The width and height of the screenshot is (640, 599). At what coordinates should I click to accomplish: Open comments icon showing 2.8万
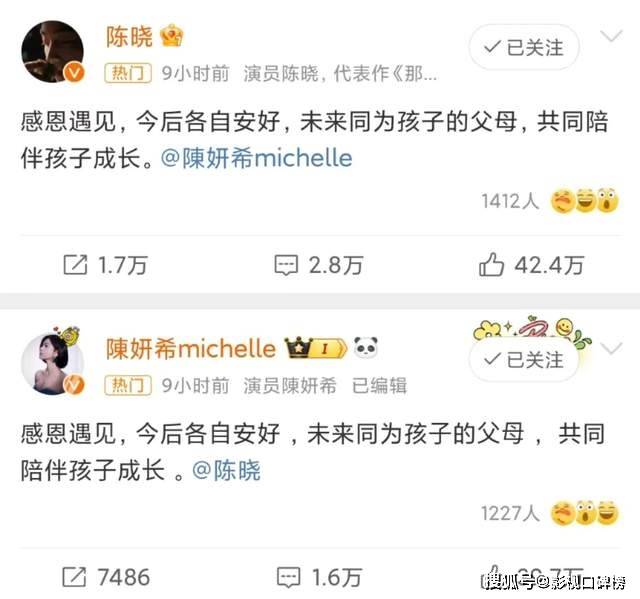(x=286, y=265)
